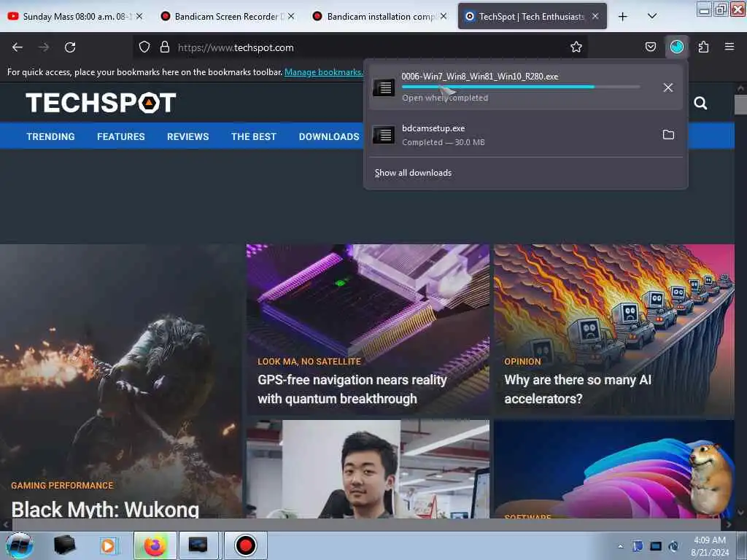
Task: Show hidden system tray icons arrow
Action: coord(620,546)
